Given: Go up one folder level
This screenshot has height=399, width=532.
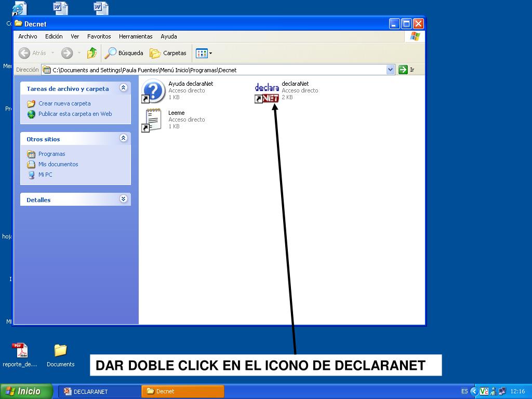Looking at the screenshot, I should pos(92,53).
